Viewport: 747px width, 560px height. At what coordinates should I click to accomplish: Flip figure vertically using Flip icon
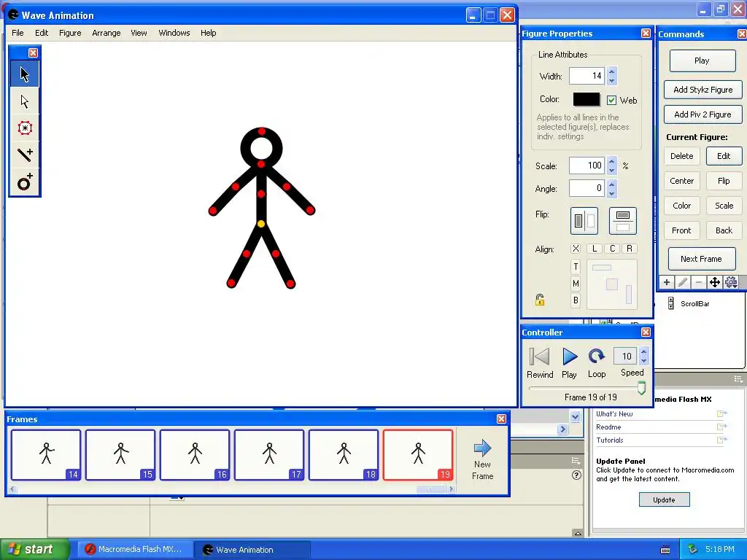pyautogui.click(x=623, y=221)
